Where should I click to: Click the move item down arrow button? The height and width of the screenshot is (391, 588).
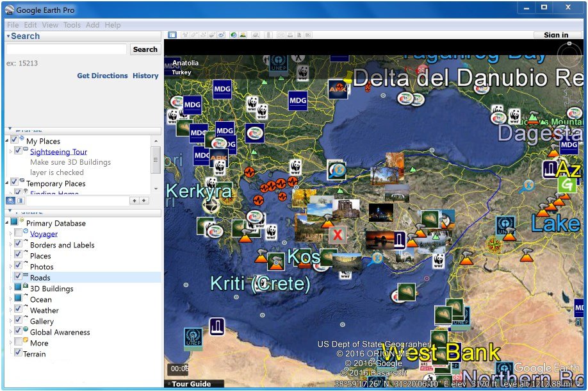144,201
